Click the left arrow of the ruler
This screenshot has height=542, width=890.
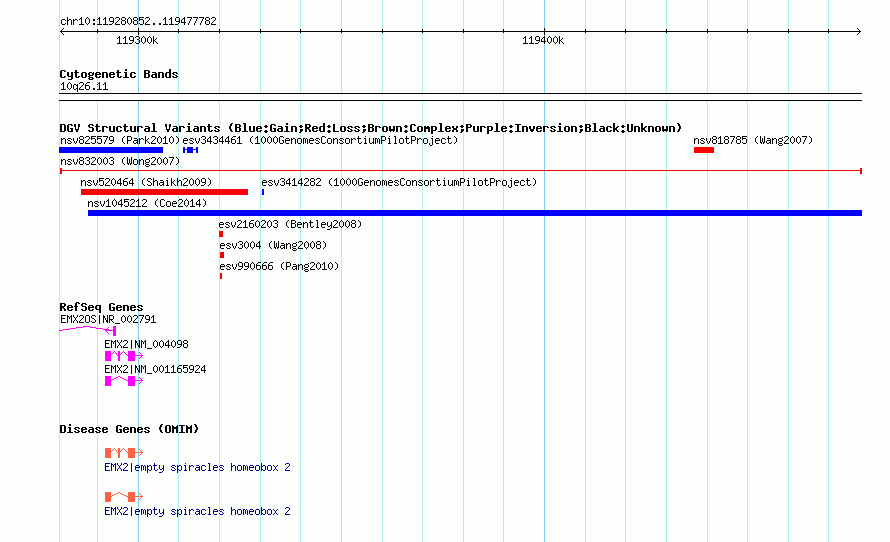[x=62, y=31]
